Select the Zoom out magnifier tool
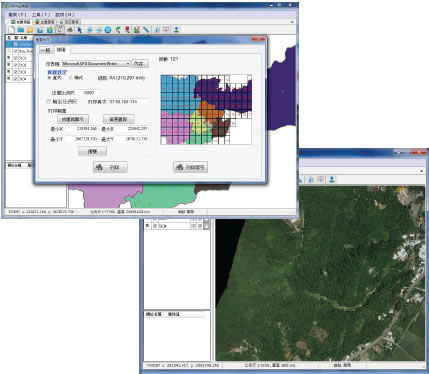This screenshot has height=374, width=429. (99, 30)
